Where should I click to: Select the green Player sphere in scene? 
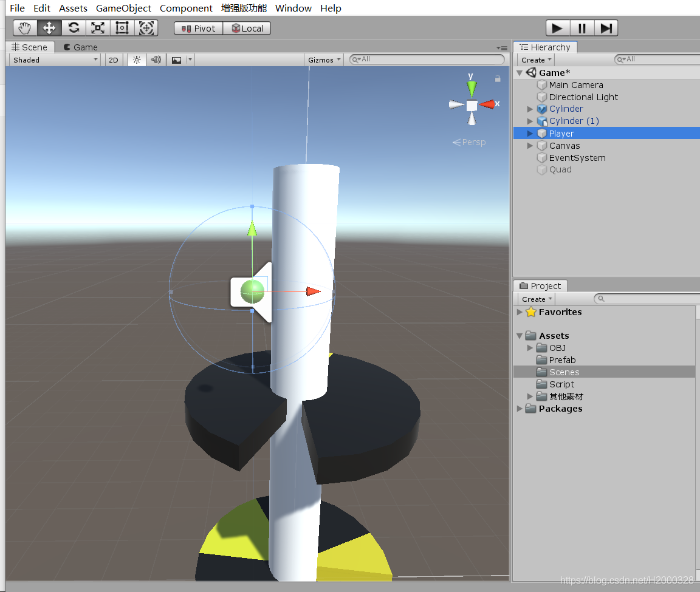point(252,291)
